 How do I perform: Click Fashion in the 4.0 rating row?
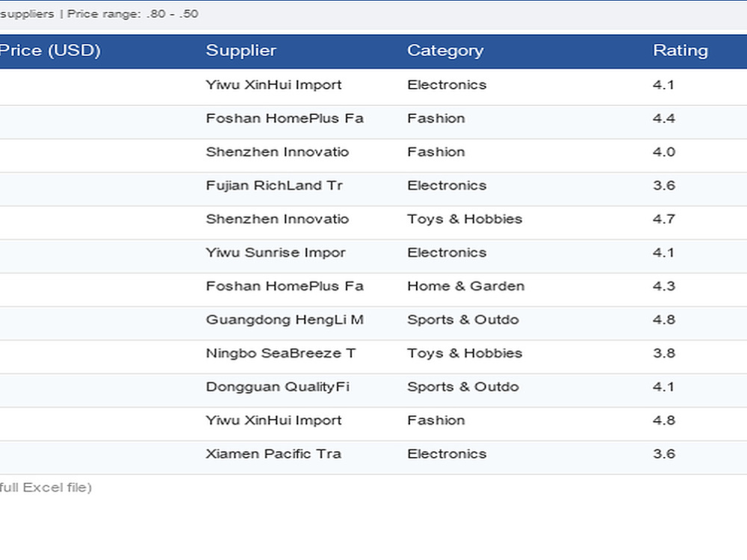pyautogui.click(x=436, y=152)
